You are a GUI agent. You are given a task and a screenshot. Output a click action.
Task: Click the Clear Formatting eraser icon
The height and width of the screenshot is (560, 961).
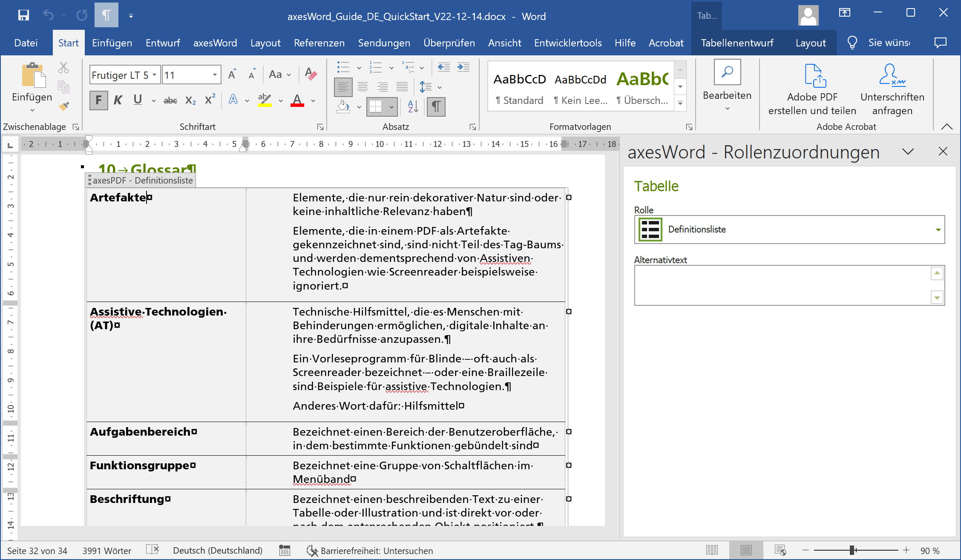(311, 75)
